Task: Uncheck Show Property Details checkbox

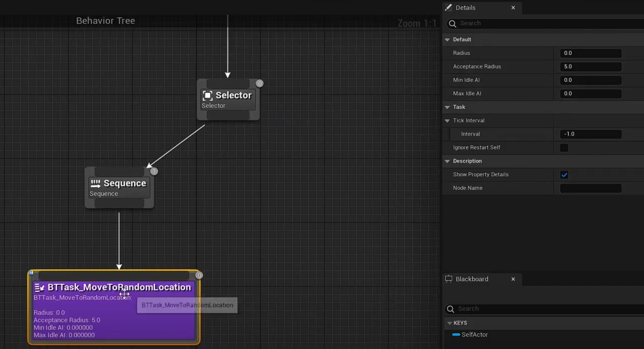Action: coord(564,175)
